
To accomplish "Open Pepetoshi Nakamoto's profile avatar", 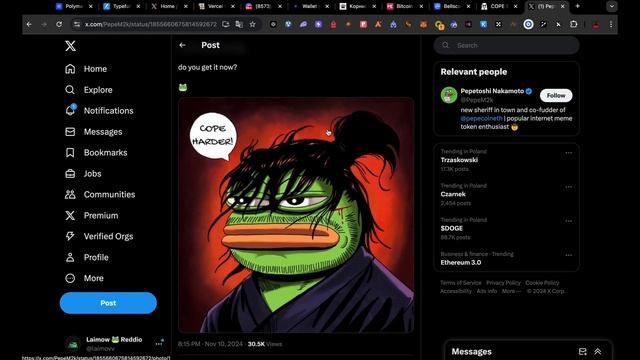I will point(449,95).
